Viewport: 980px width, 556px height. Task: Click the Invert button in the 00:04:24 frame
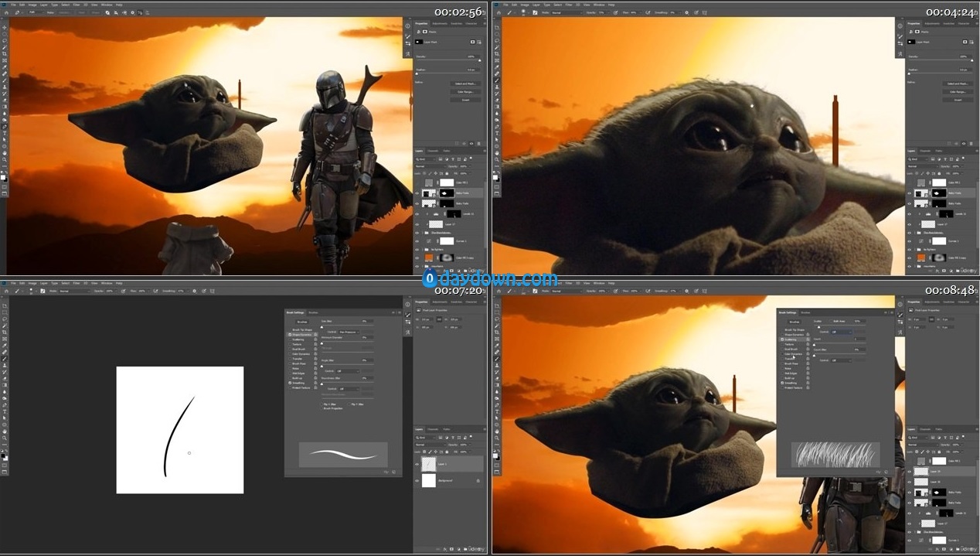(x=958, y=100)
